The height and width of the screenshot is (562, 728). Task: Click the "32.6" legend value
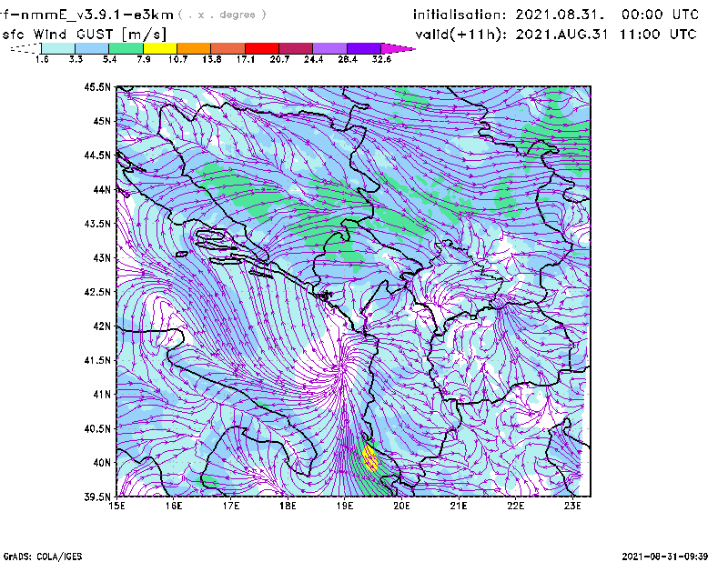click(x=381, y=59)
